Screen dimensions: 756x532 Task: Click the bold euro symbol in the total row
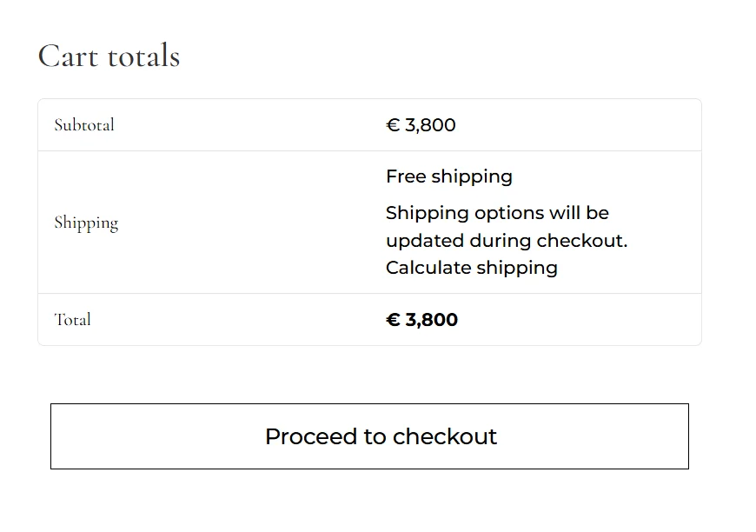pos(393,320)
